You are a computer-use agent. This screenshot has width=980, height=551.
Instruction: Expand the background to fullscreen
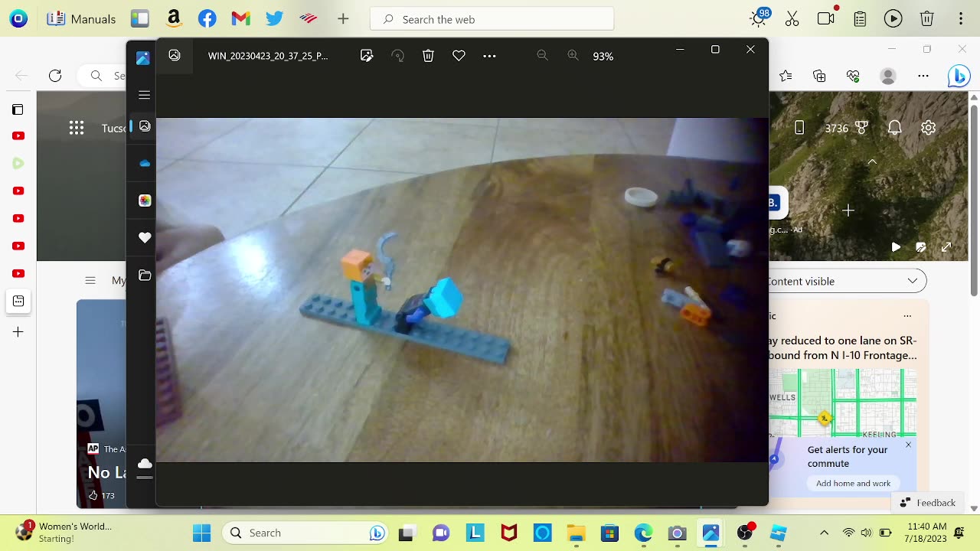(x=946, y=247)
